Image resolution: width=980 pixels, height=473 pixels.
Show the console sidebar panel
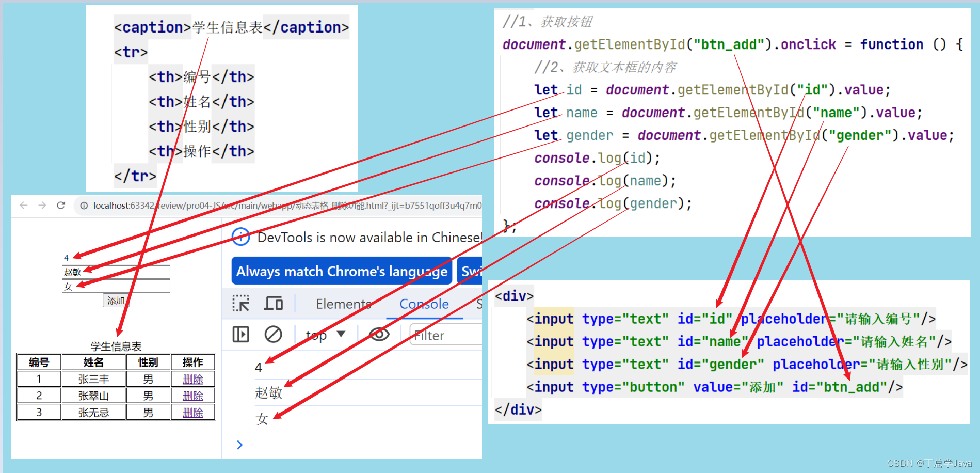(x=241, y=335)
